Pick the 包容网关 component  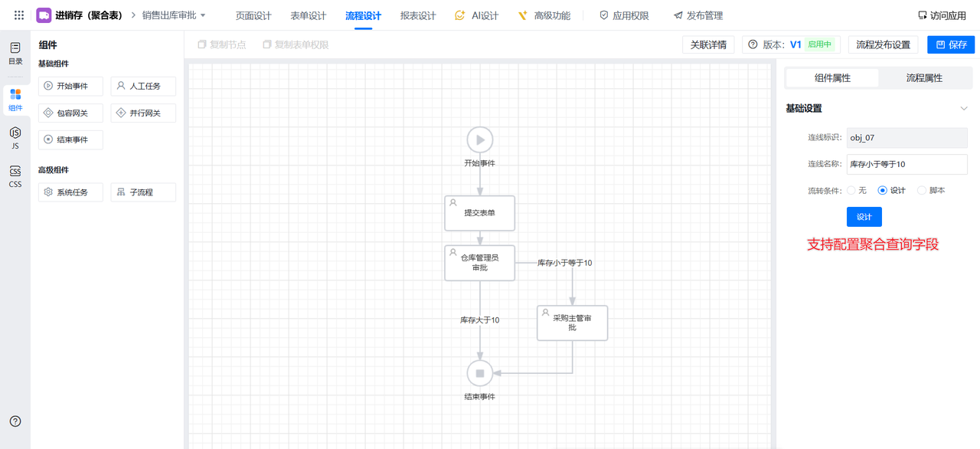tap(70, 113)
